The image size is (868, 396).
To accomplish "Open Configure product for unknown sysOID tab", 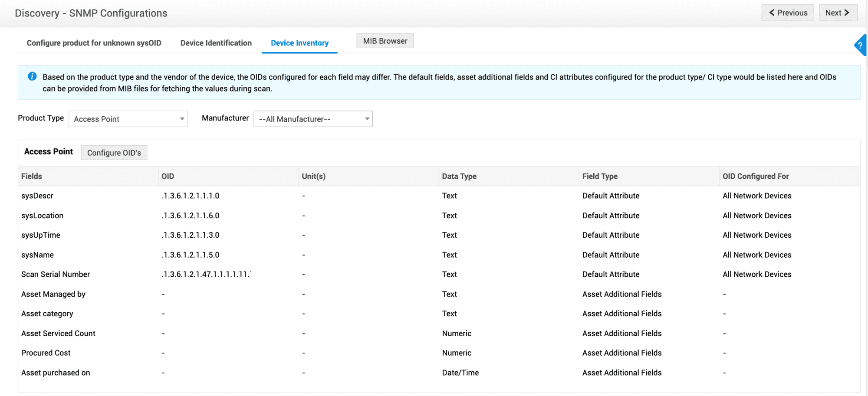I will (x=94, y=43).
